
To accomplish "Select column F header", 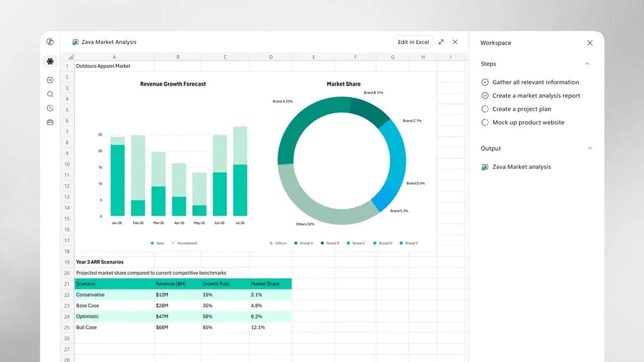I will click(x=355, y=57).
